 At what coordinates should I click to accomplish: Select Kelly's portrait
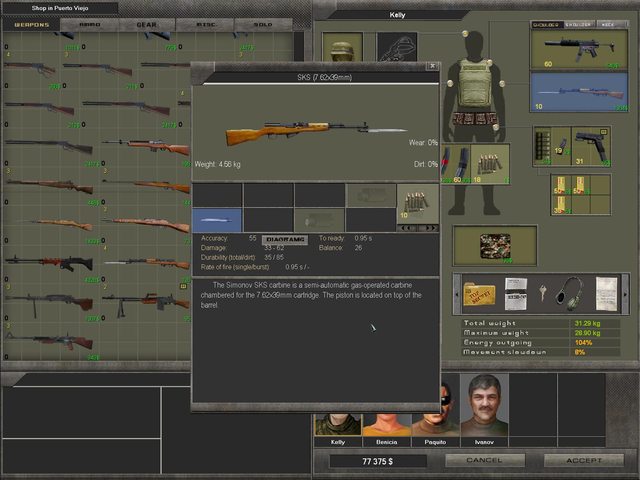[338, 424]
